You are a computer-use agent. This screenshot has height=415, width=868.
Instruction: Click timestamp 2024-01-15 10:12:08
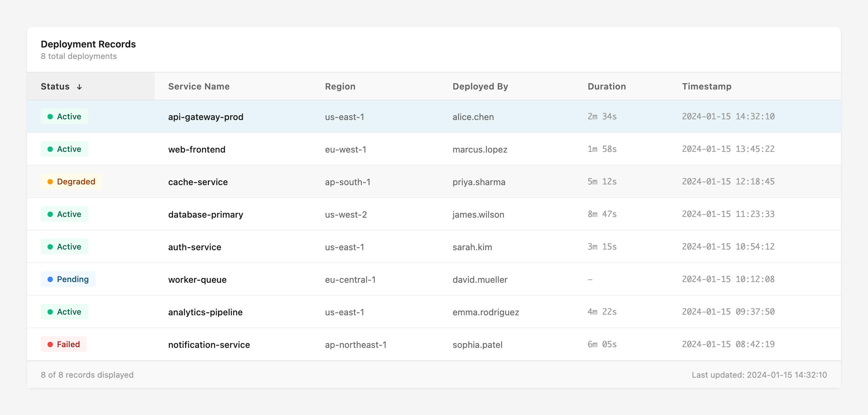[728, 279]
